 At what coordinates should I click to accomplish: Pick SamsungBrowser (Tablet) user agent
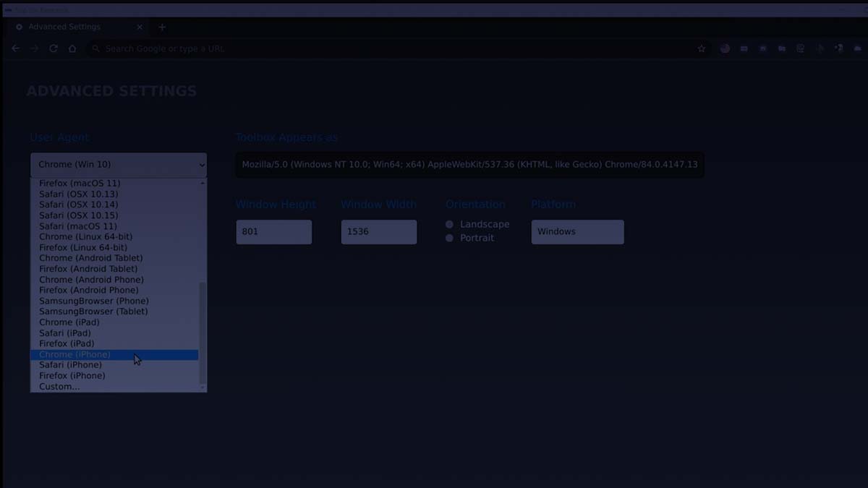click(x=115, y=312)
